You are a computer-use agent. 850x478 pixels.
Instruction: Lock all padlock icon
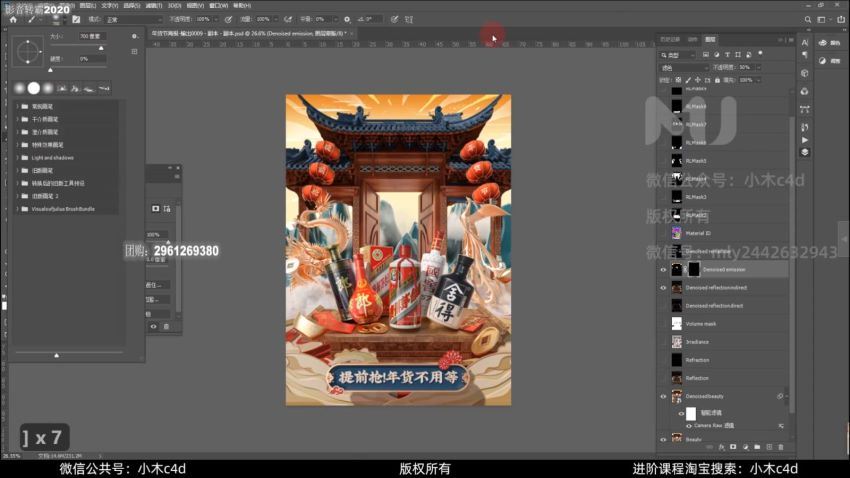[x=717, y=80]
